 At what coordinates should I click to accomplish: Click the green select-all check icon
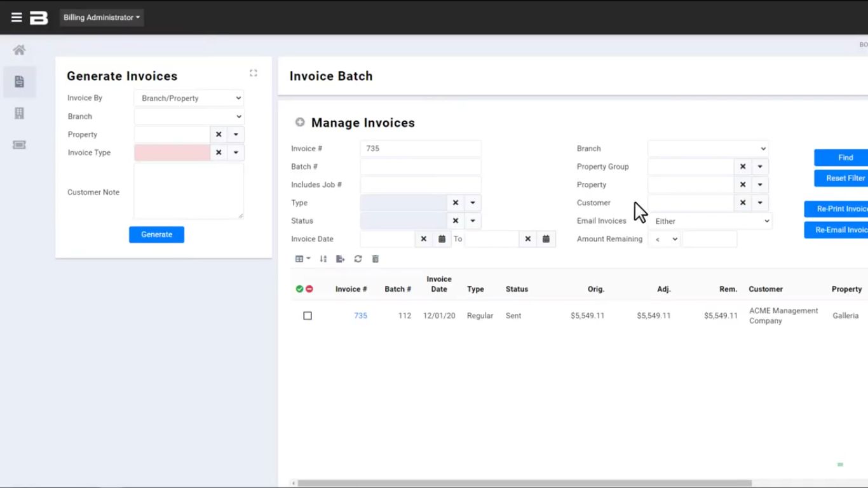point(299,289)
